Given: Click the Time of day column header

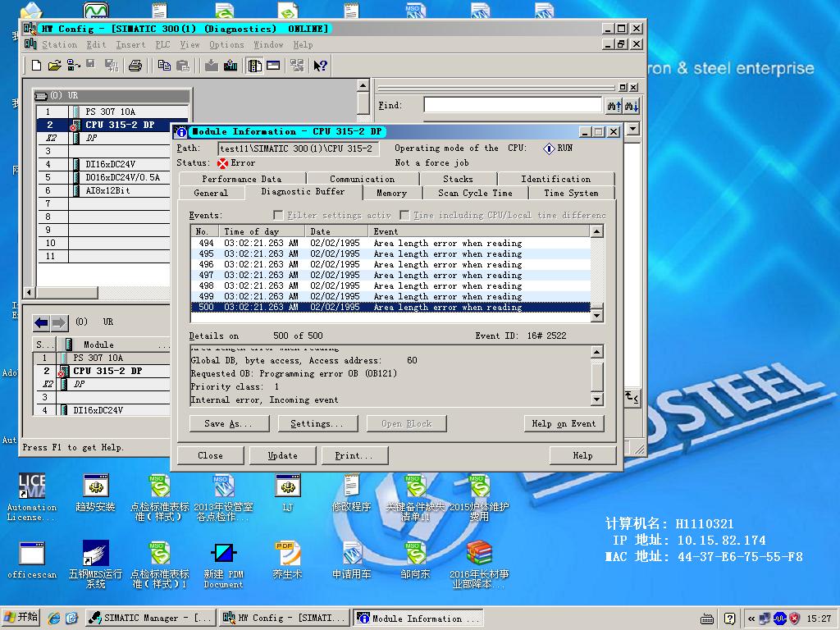Looking at the screenshot, I should click(x=262, y=231).
